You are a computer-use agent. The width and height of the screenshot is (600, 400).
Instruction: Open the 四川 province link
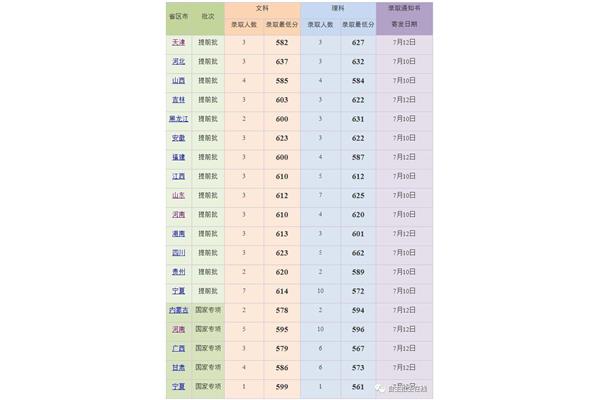pos(178,253)
